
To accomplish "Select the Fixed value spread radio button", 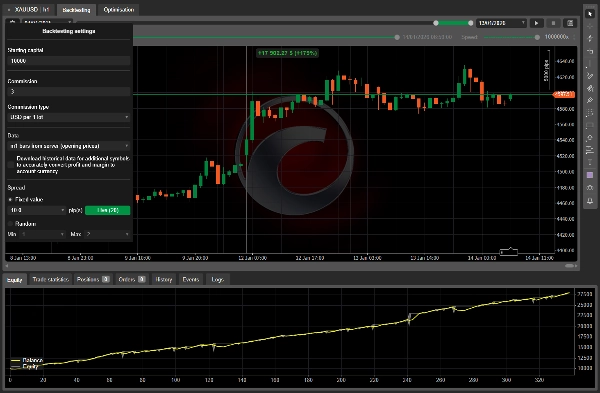I will (10, 199).
